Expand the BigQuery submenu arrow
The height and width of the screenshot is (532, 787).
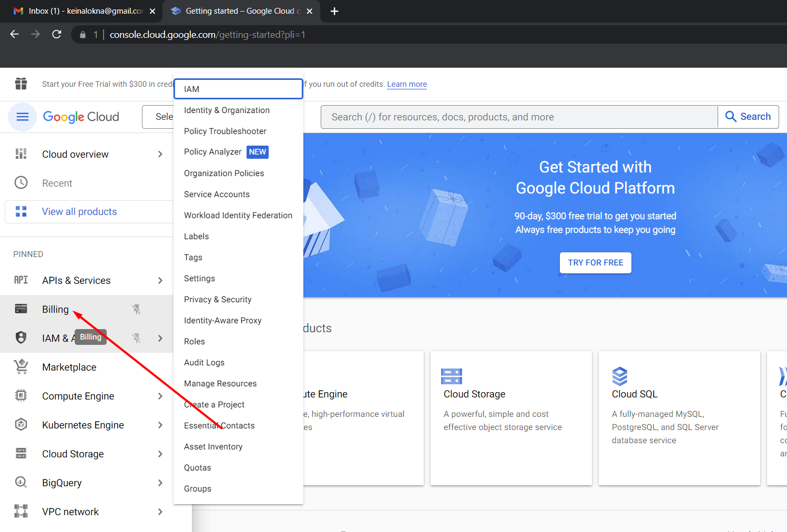(160, 483)
